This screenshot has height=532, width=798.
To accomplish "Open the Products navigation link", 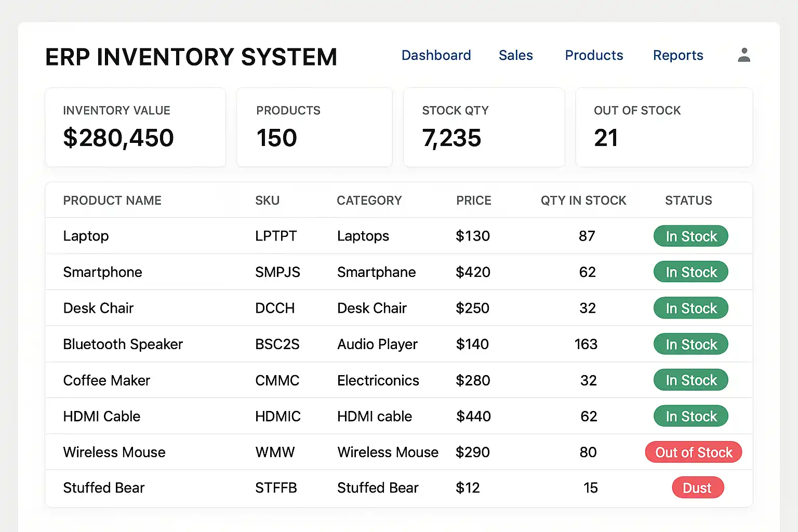I will [594, 56].
